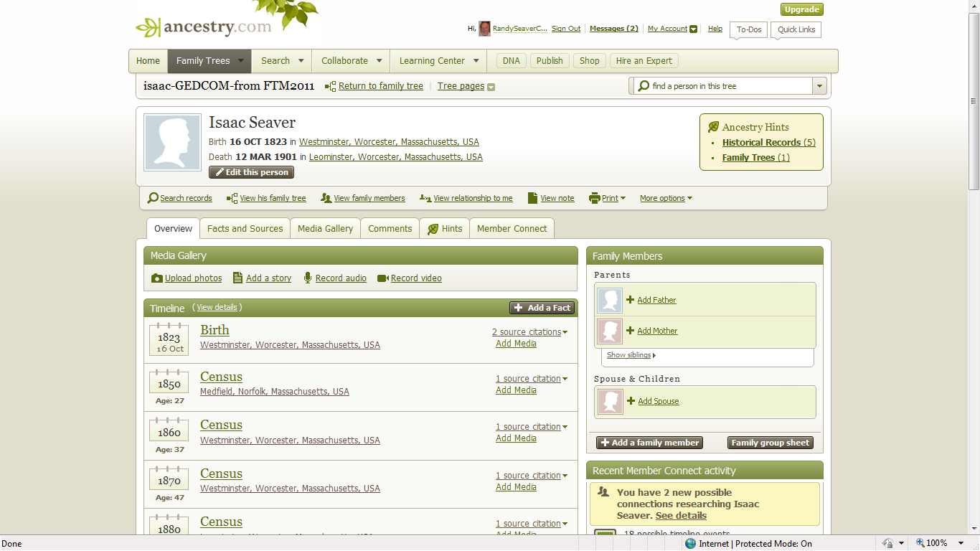
Task: Click the View note page icon
Action: pyautogui.click(x=532, y=198)
